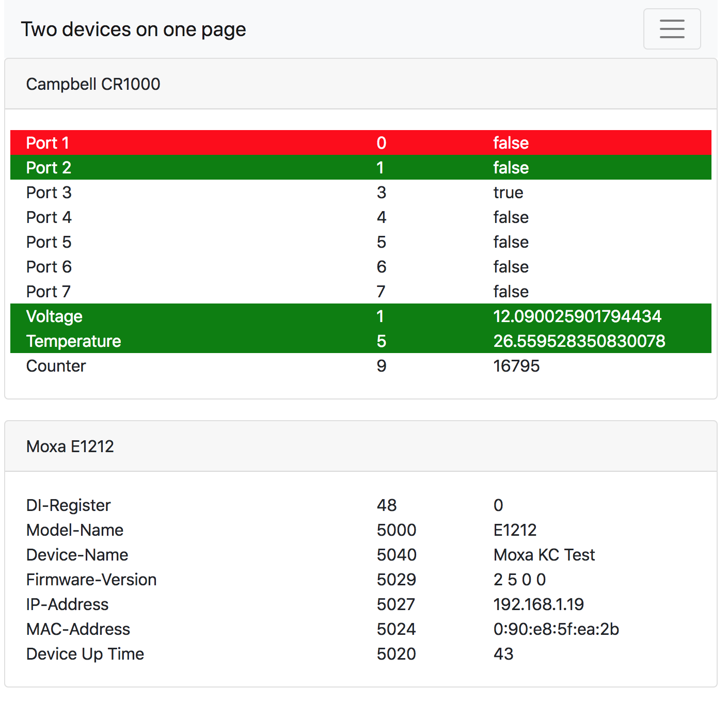The width and height of the screenshot is (728, 703).
Task: Click the 'false' value in Port 6 row
Action: (511, 267)
